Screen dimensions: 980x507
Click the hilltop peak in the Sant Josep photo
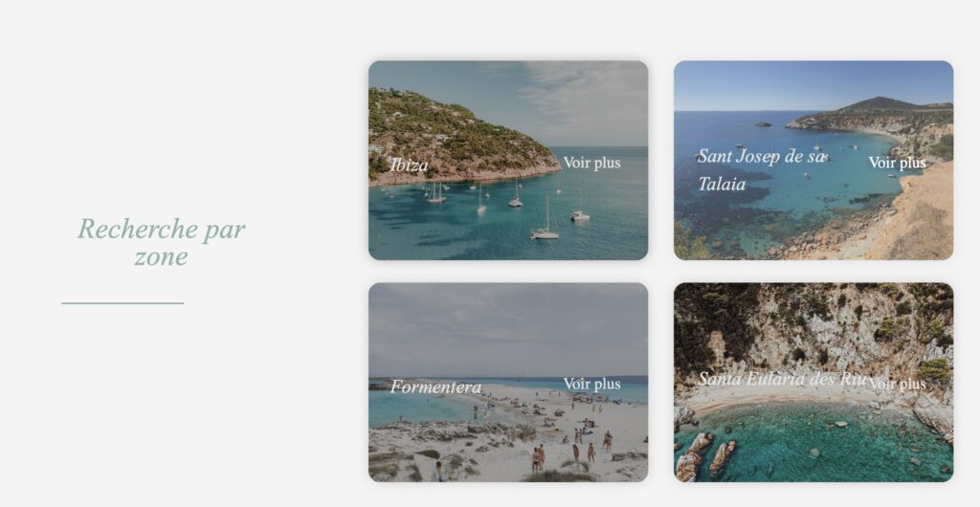tap(881, 102)
